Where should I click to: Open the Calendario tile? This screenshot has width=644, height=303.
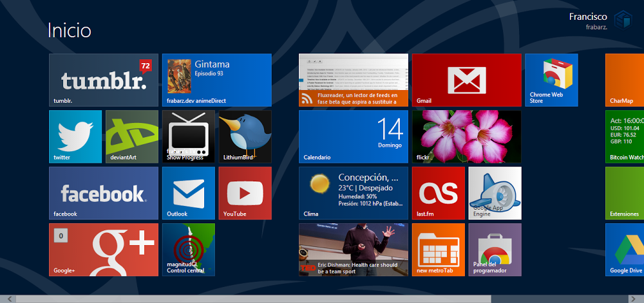pyautogui.click(x=354, y=136)
